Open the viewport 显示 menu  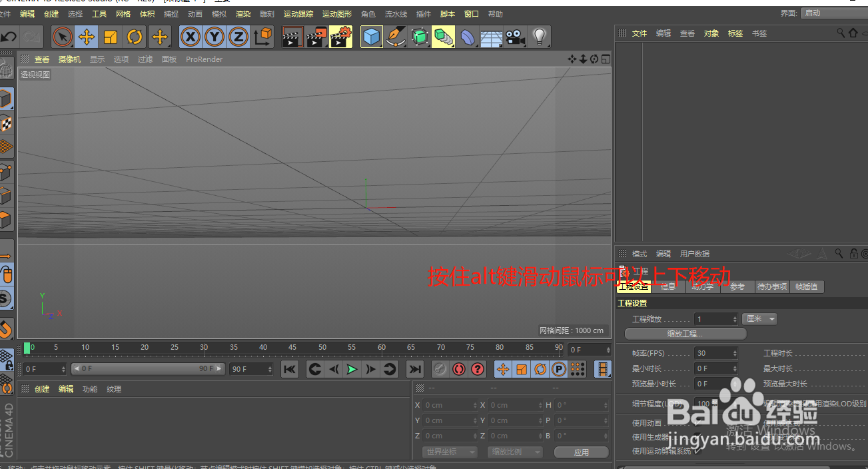[97, 59]
